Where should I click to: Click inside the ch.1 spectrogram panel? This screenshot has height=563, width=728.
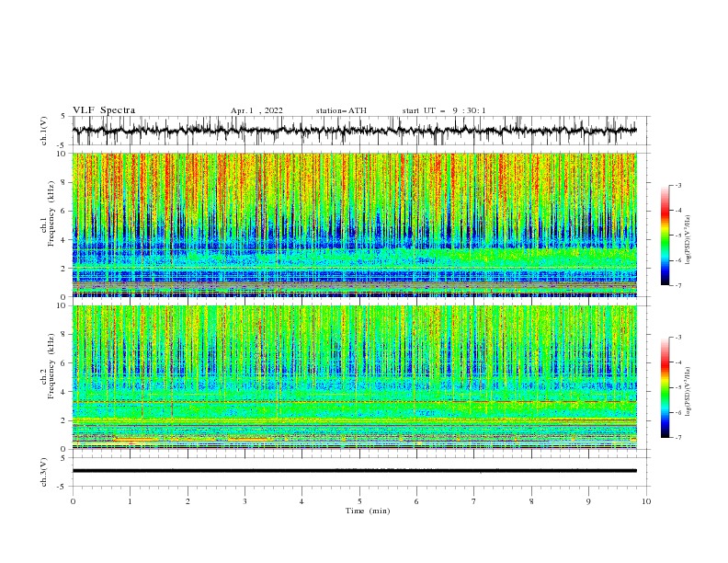[x=355, y=224]
